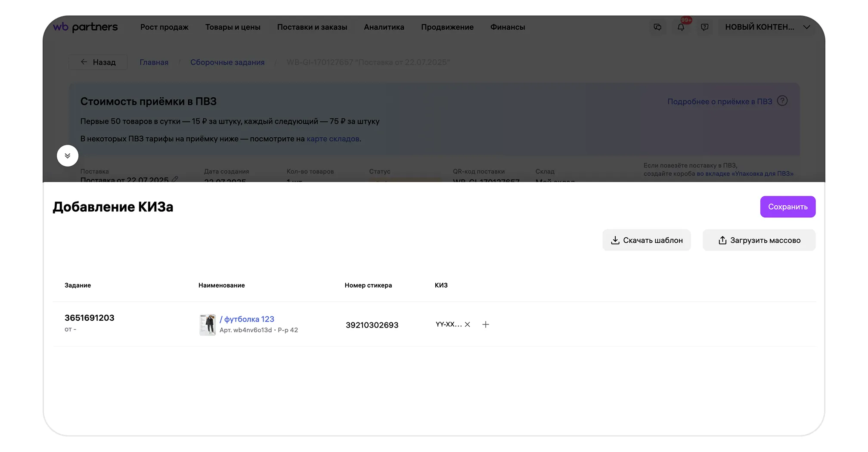
Task: Open the Аналитика menu
Action: point(384,27)
